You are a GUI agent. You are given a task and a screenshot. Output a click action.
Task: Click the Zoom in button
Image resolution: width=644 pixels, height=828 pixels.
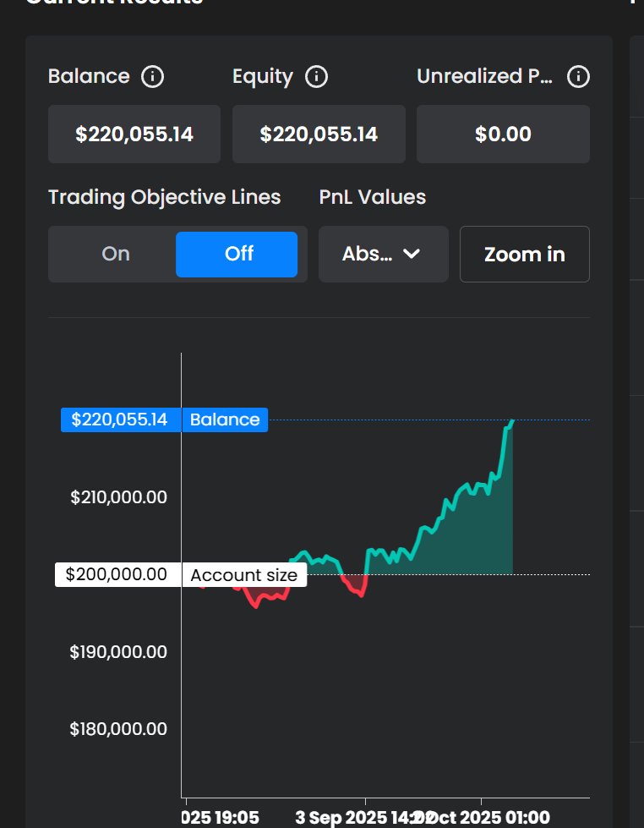(x=525, y=254)
